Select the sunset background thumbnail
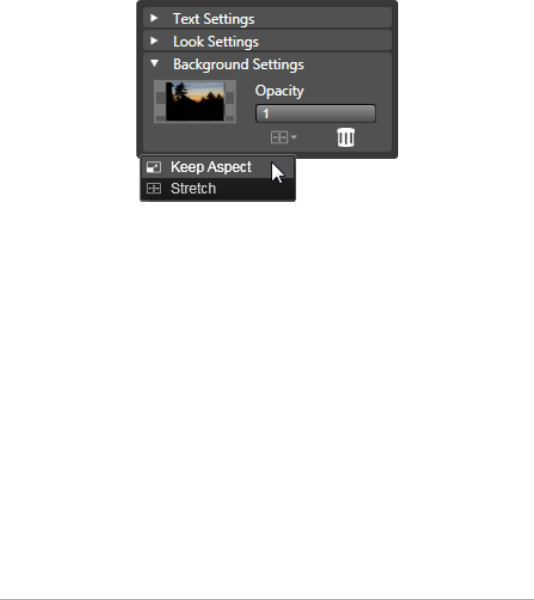Screen dimensions: 534x600 click(195, 101)
